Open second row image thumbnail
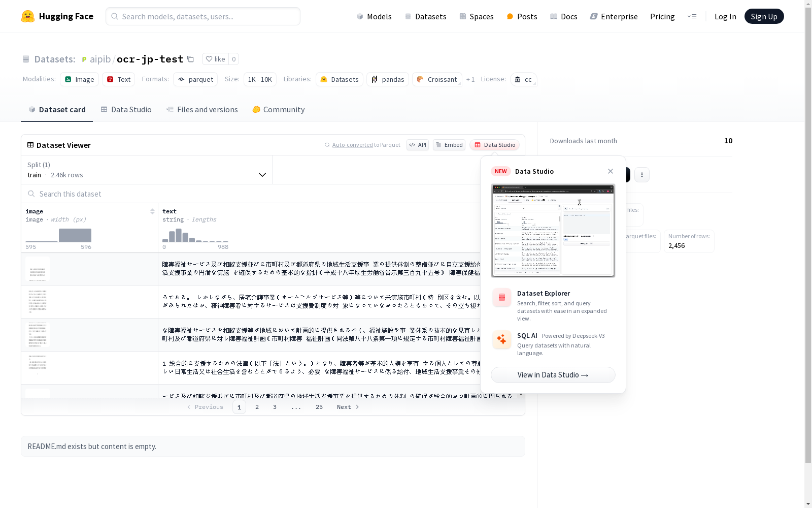 37,302
